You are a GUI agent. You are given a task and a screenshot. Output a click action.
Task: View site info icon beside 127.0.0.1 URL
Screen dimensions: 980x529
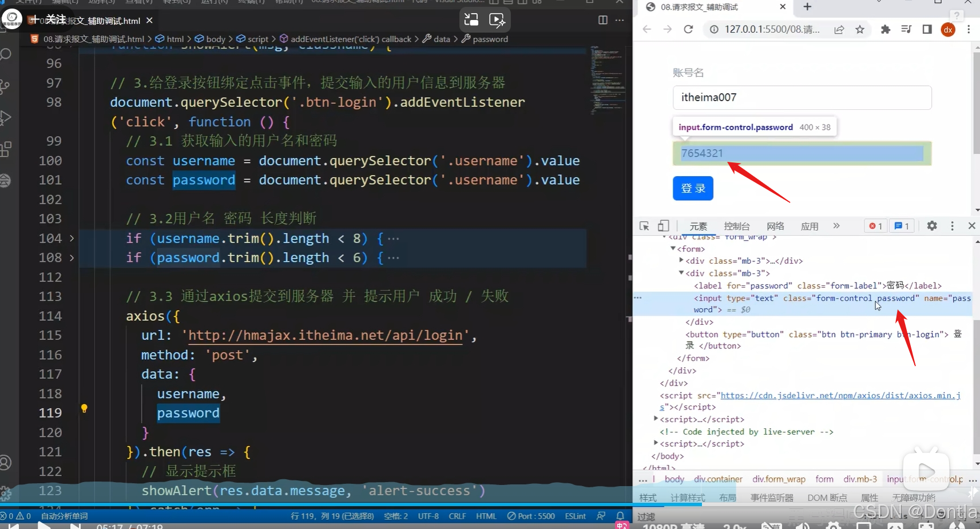point(714,29)
